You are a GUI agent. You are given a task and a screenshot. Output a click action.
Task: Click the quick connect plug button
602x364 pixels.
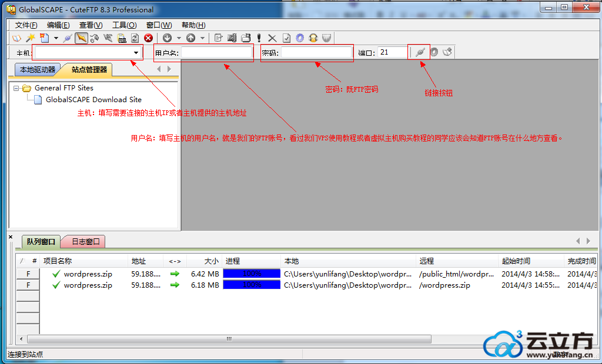point(420,52)
